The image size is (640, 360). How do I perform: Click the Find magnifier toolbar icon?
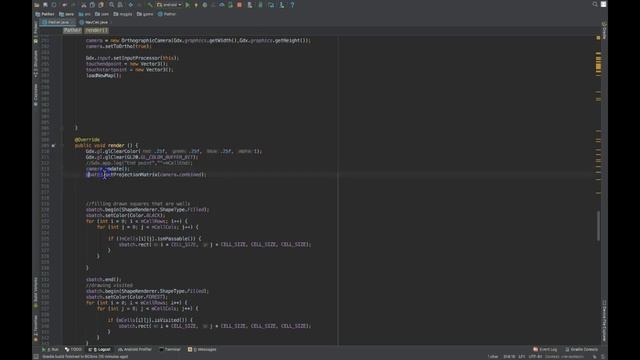[x=111, y=5]
